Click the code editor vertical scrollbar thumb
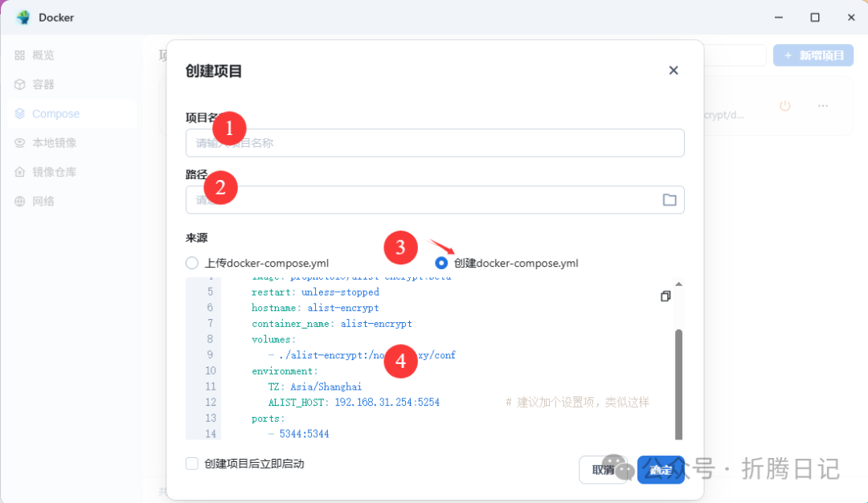 tap(678, 385)
